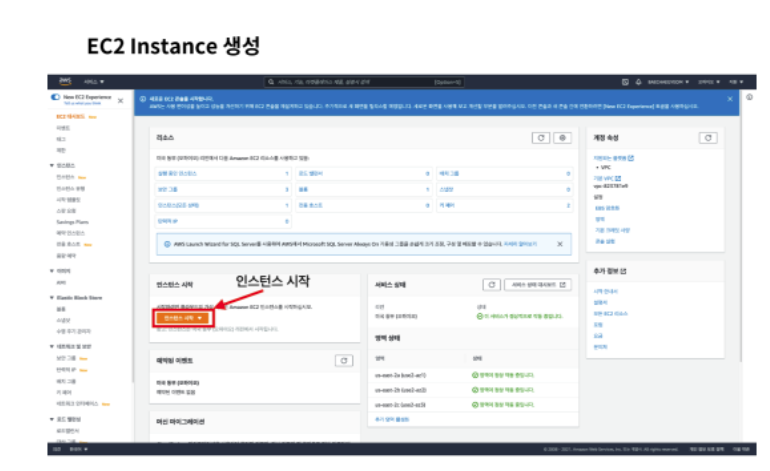Screen dimensions: 770x471
Task: Open 키 페어 in the sidebar
Action: click(64, 392)
